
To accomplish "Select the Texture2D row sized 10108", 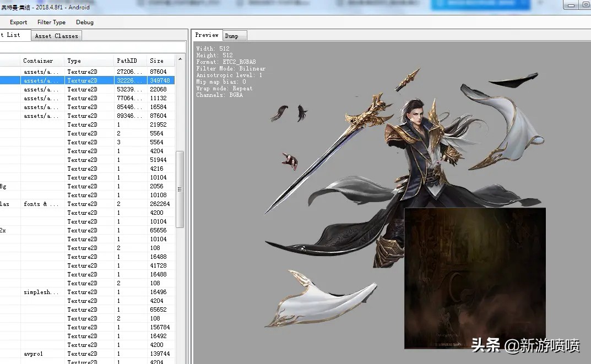I will [88, 195].
